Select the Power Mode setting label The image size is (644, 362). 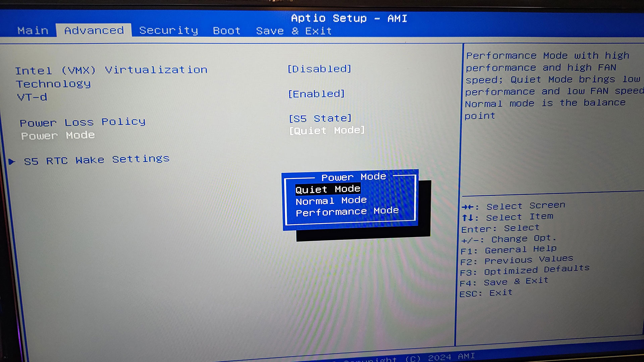pyautogui.click(x=58, y=135)
